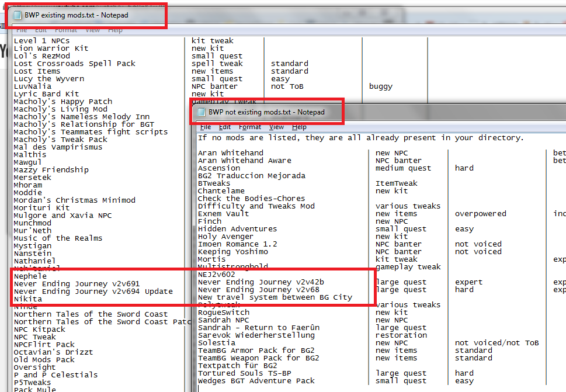Click the 'Sandrah - Return to Faerûn' line
566x392 pixels.
point(258,327)
